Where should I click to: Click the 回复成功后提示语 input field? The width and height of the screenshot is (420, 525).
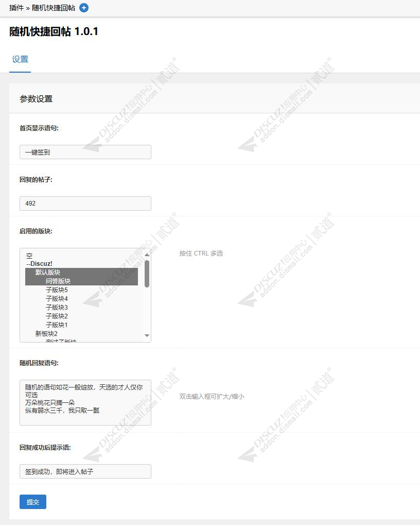click(85, 471)
